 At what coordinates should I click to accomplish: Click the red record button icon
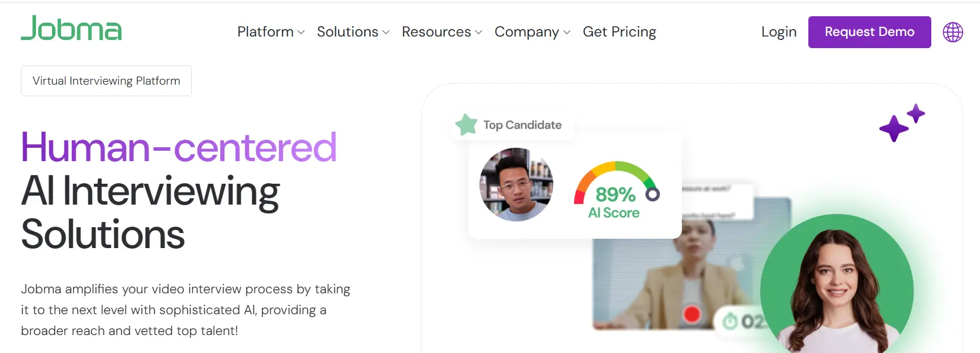[691, 314]
